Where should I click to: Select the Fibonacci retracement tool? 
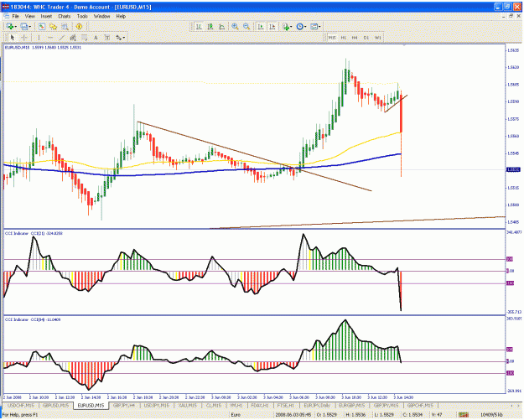tap(84, 38)
